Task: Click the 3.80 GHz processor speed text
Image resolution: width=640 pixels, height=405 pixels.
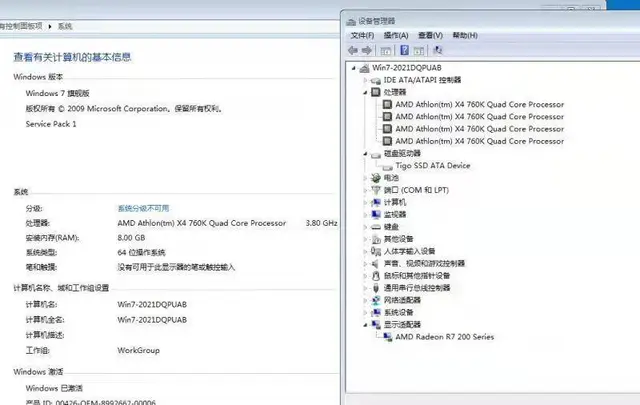Action: (x=322, y=223)
